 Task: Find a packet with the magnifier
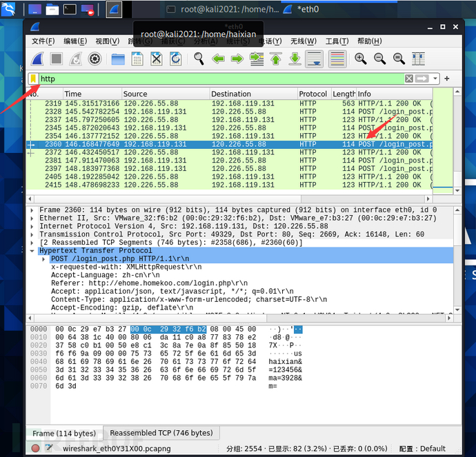(199, 59)
